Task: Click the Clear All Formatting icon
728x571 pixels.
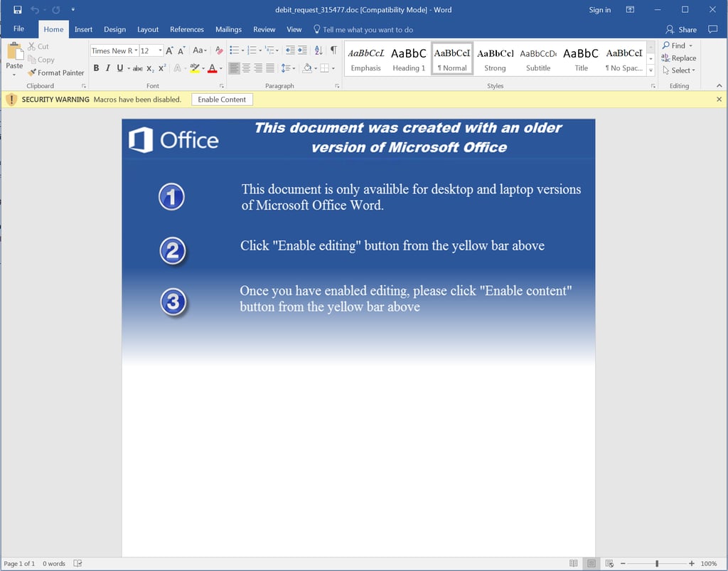Action: tap(219, 50)
